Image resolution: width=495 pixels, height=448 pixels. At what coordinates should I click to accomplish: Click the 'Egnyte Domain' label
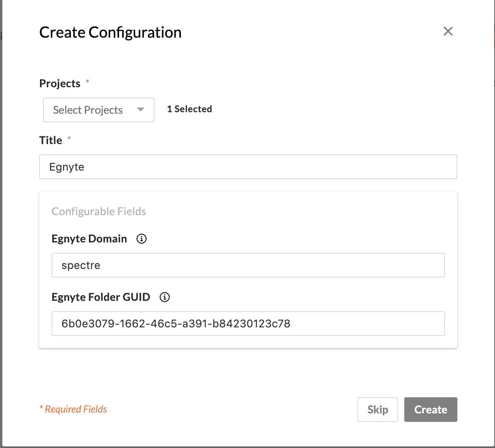tap(89, 239)
